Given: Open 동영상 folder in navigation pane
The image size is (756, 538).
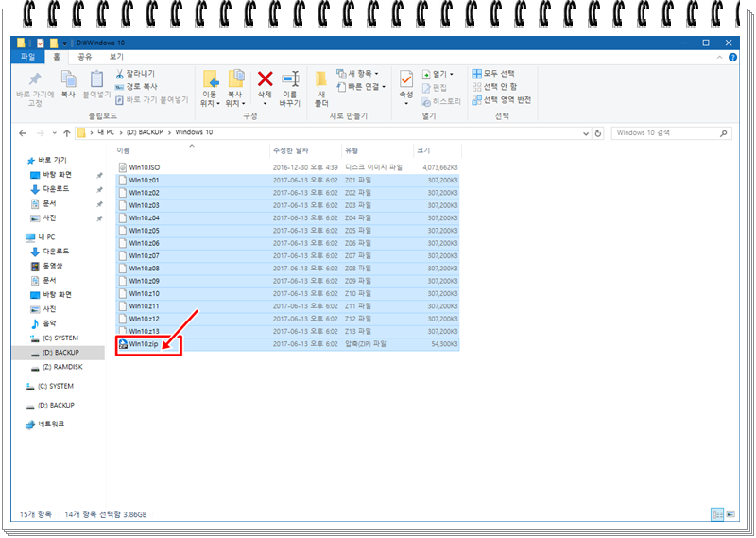Looking at the screenshot, I should click(x=46, y=266).
